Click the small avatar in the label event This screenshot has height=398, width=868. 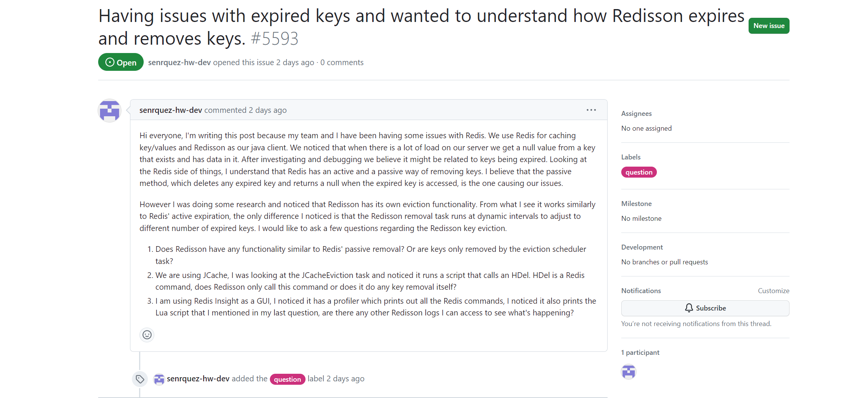[159, 379]
